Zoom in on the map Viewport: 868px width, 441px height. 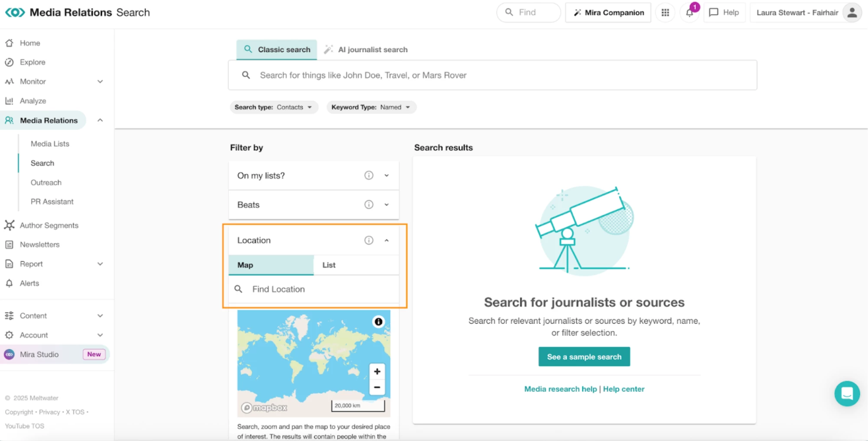point(377,372)
